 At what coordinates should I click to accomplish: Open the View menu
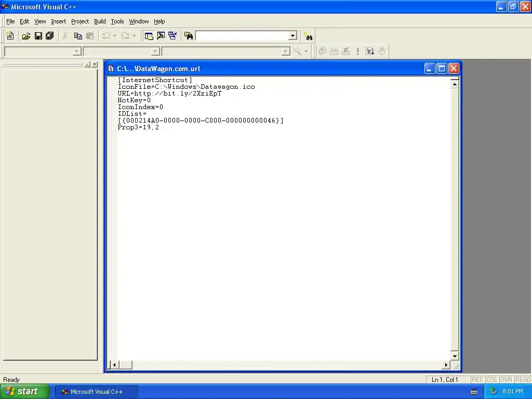tap(40, 21)
